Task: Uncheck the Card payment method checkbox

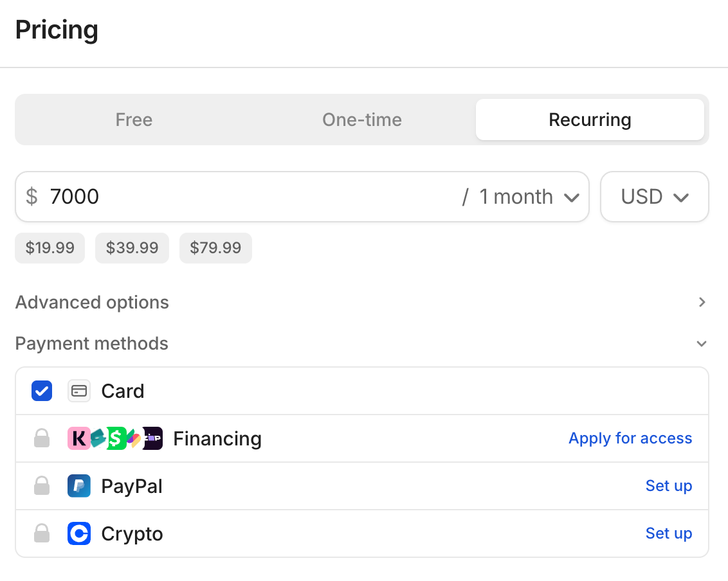Action: pos(42,391)
